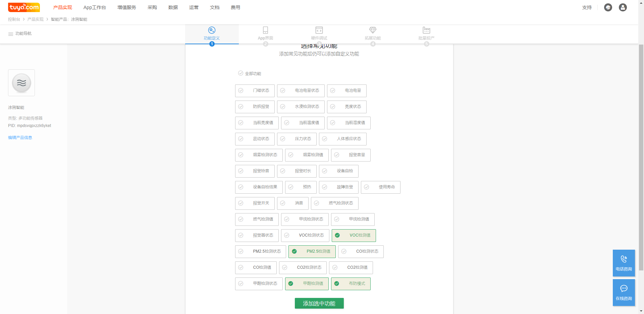Open the 文档 top menu

[215, 7]
